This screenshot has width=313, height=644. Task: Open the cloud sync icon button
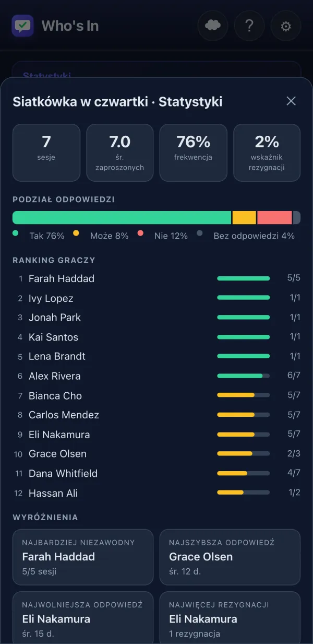[x=213, y=26]
